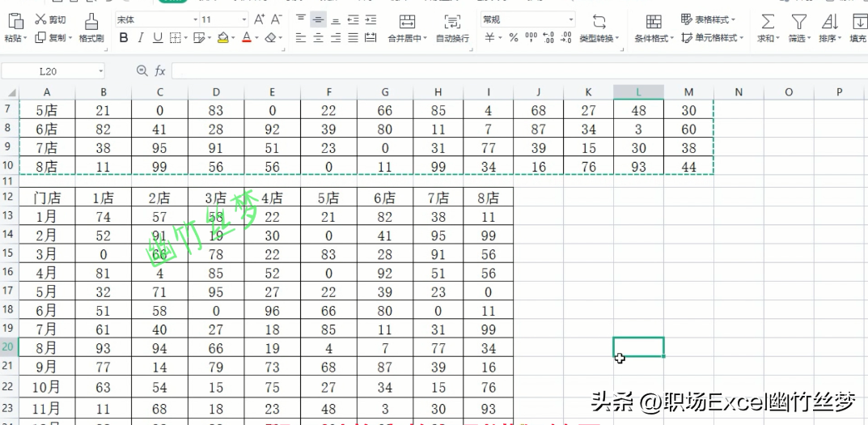868x425 pixels.
Task: Toggle italic formatting
Action: click(141, 38)
